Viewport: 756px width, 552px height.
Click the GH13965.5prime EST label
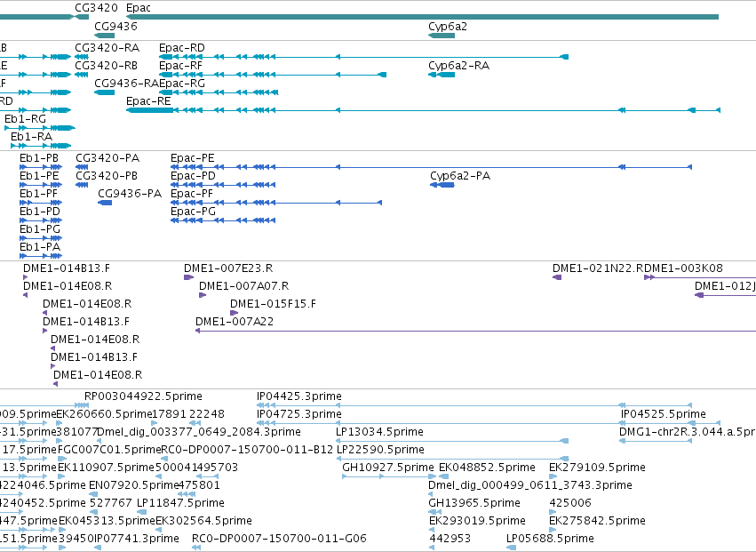click(474, 503)
